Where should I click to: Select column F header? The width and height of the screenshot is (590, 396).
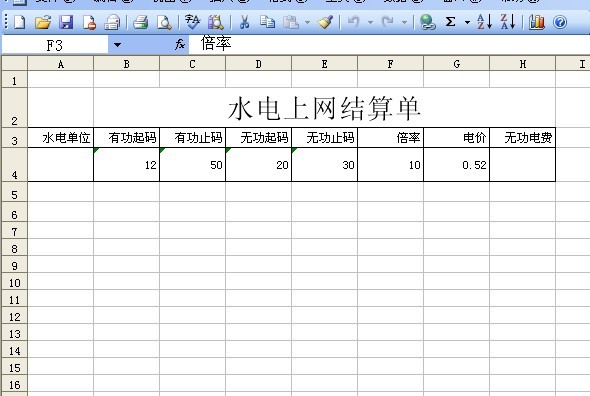[x=391, y=64]
